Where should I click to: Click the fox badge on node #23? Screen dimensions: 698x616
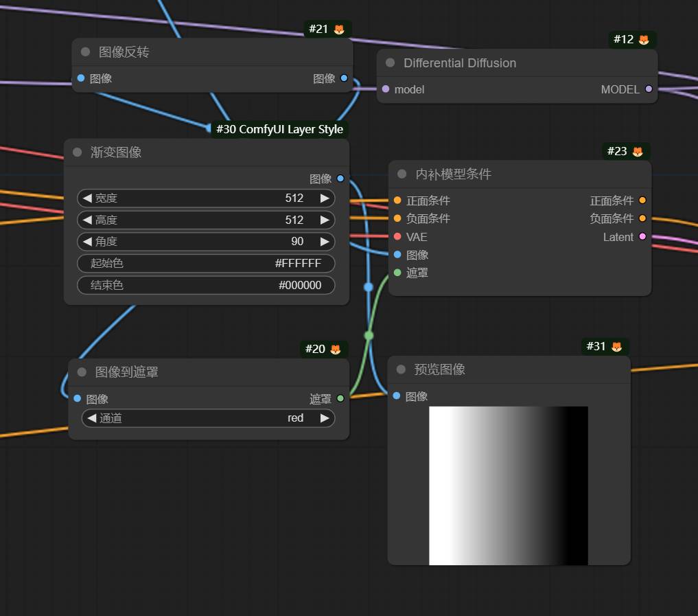(638, 151)
